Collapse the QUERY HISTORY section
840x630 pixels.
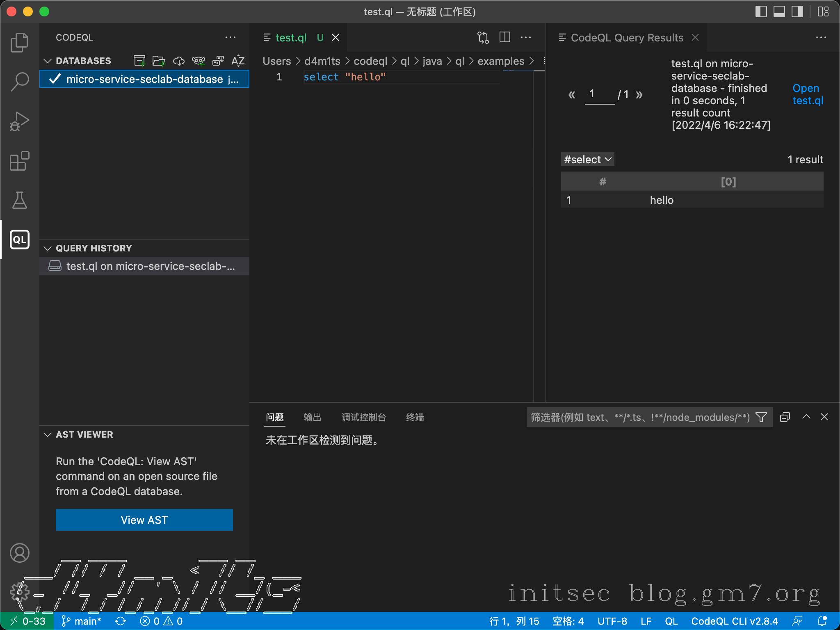[48, 248]
